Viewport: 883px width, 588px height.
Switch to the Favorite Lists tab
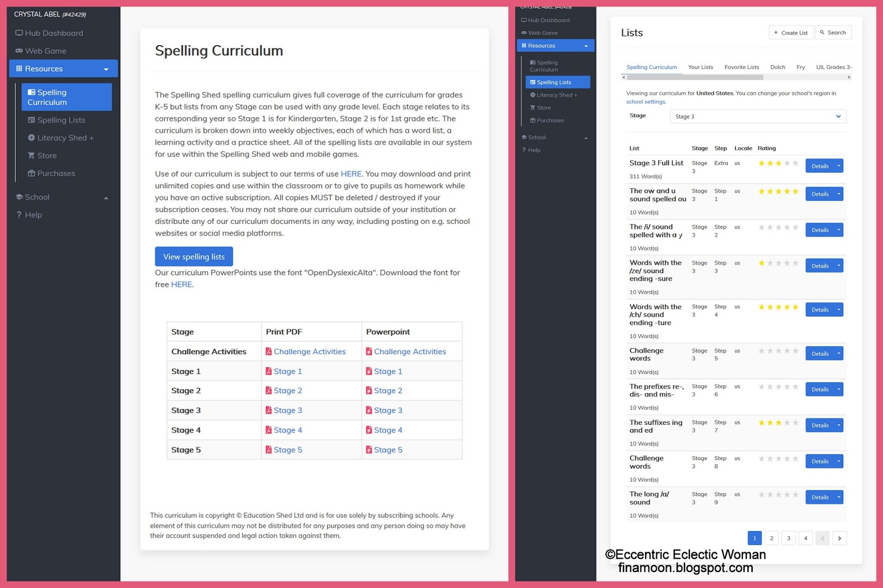[742, 67]
